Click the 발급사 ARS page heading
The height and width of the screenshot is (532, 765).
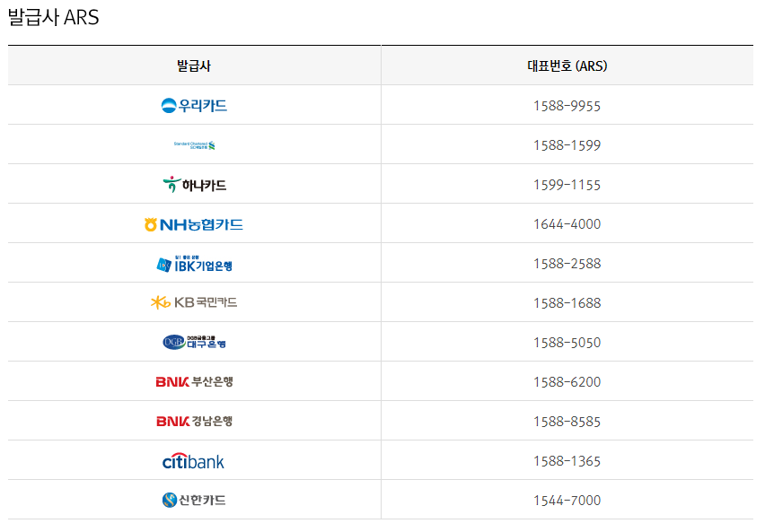coord(54,18)
